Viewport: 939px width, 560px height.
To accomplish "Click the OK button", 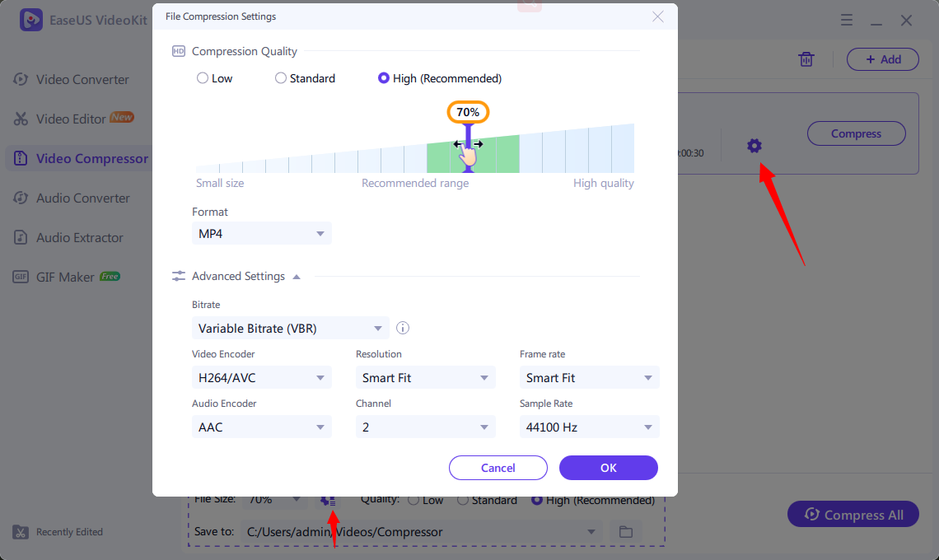I will coord(609,468).
